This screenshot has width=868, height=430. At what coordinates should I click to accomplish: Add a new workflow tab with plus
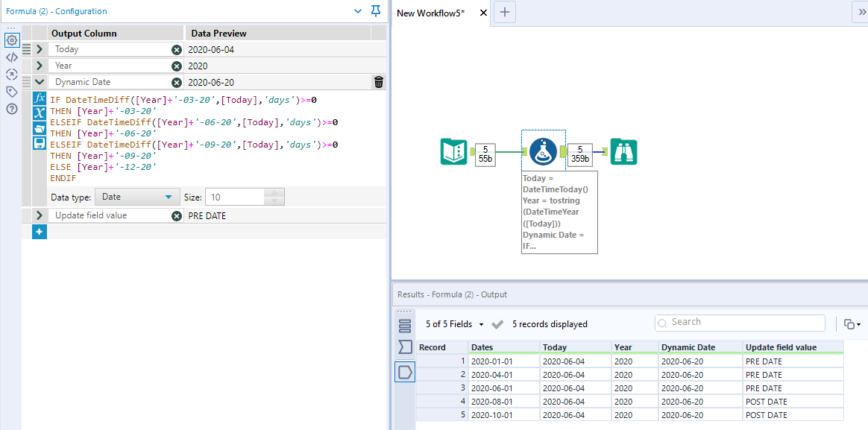504,13
